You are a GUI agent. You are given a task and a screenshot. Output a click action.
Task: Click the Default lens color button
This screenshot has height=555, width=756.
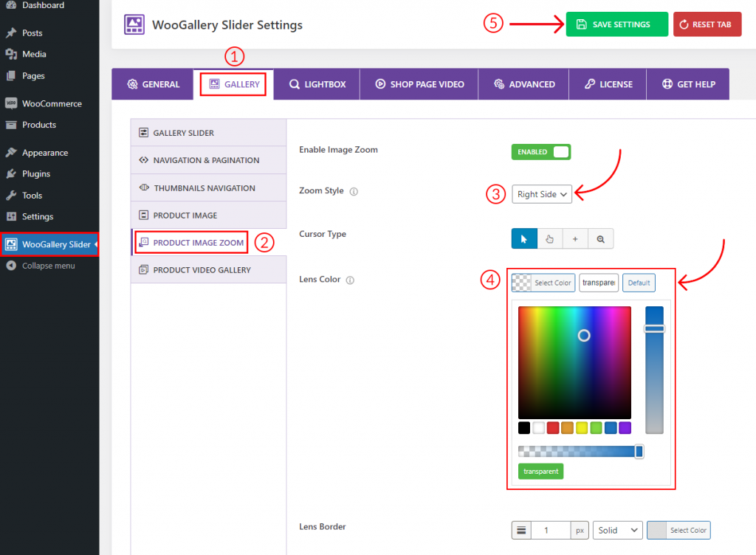tap(639, 283)
